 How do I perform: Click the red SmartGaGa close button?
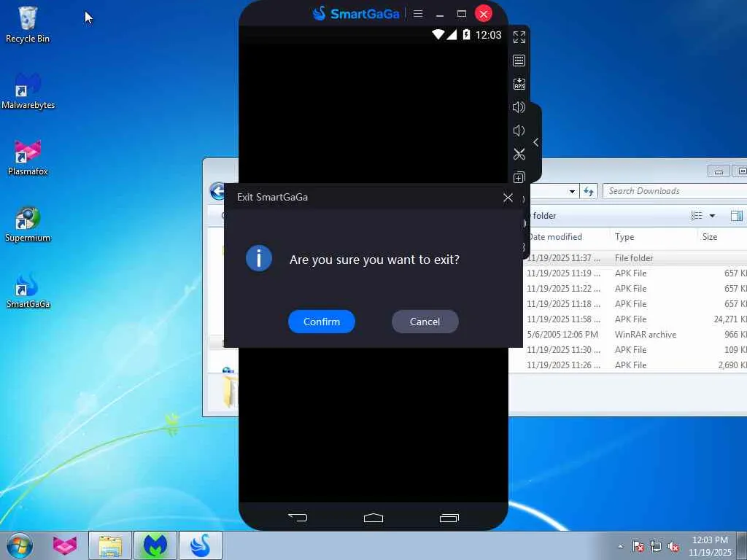point(484,14)
